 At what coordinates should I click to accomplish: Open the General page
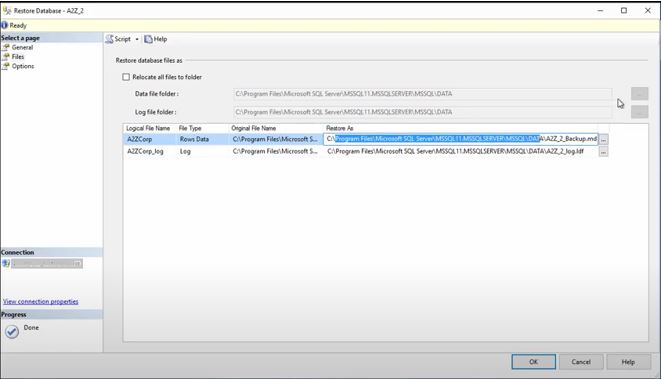click(x=22, y=47)
